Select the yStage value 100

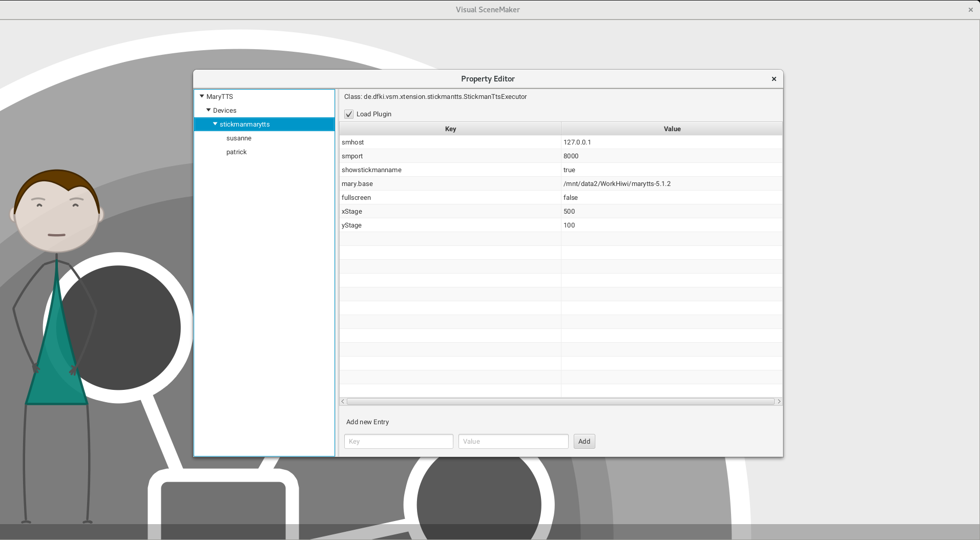pyautogui.click(x=569, y=225)
